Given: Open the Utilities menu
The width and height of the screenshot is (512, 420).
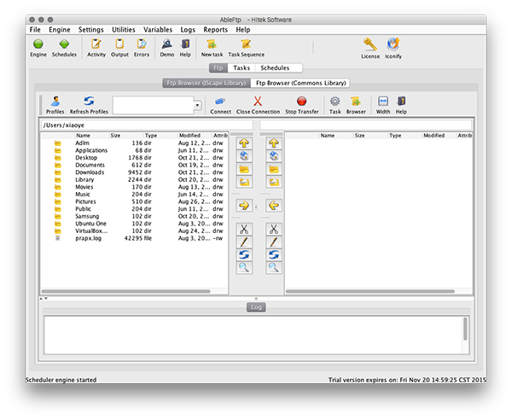Looking at the screenshot, I should coord(124,30).
